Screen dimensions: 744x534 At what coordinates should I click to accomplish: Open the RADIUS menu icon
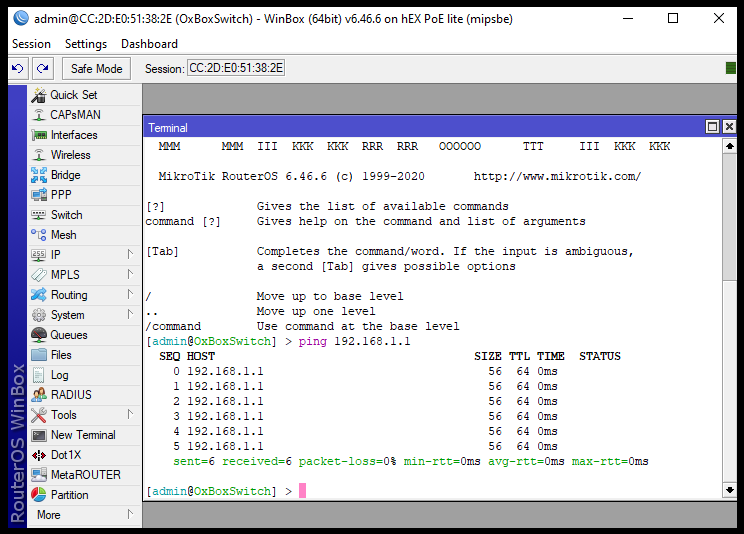(38, 395)
